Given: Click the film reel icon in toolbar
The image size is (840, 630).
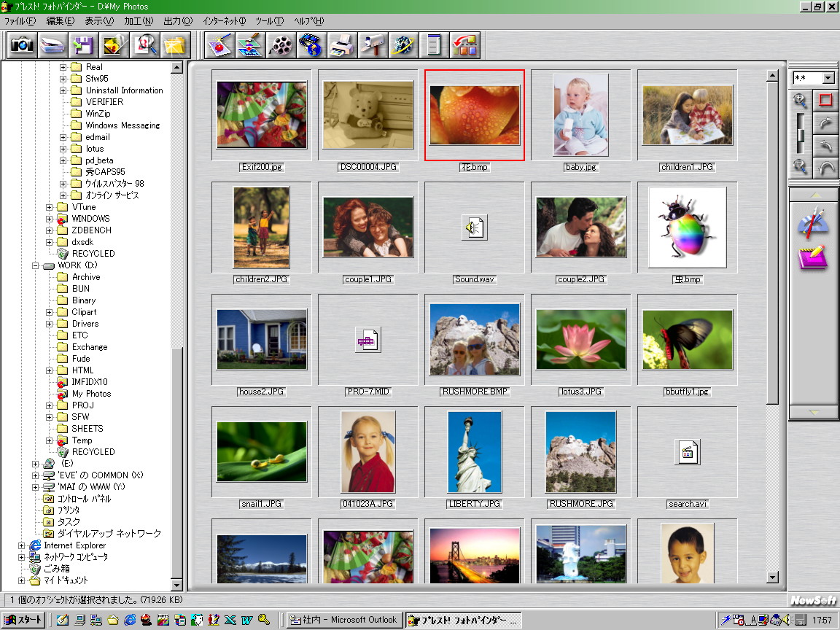Looking at the screenshot, I should point(281,45).
